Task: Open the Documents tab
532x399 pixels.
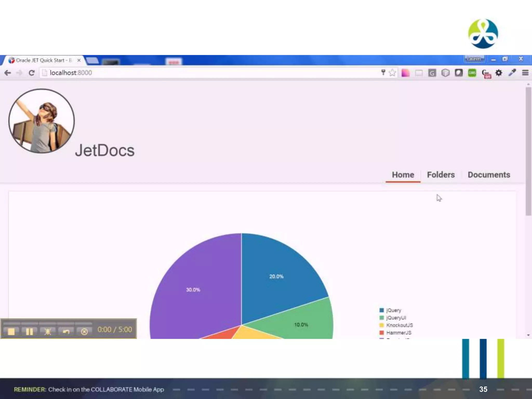Action: (x=489, y=175)
